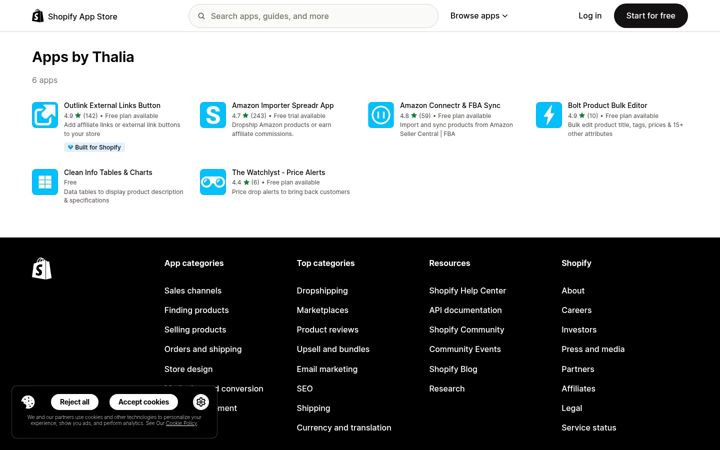Open Dropshipping footer link
720x450 pixels.
[322, 291]
